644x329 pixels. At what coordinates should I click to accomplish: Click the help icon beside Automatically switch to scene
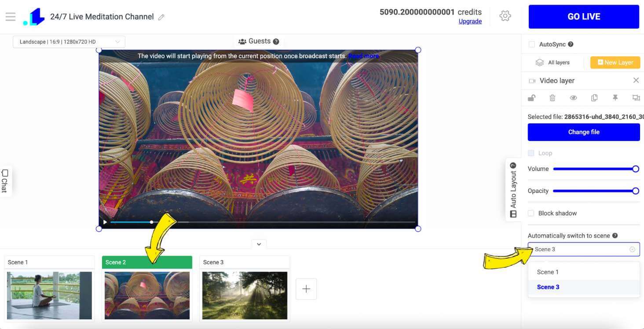(615, 236)
